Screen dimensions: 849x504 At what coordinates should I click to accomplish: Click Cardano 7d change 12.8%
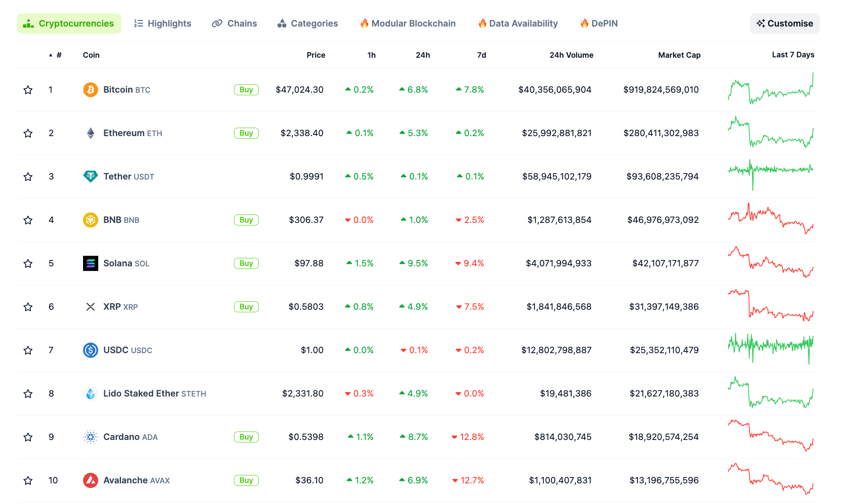click(x=467, y=437)
